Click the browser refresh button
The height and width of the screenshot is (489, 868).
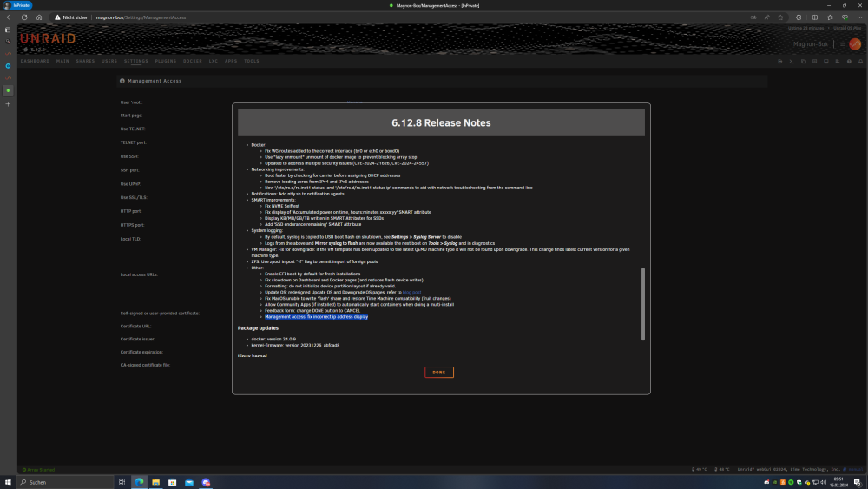click(24, 17)
